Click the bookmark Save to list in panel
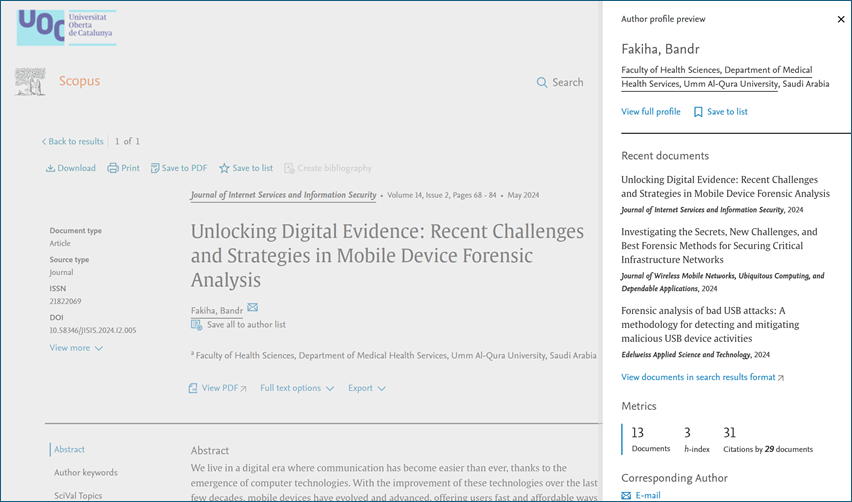852x502 pixels. click(698, 112)
